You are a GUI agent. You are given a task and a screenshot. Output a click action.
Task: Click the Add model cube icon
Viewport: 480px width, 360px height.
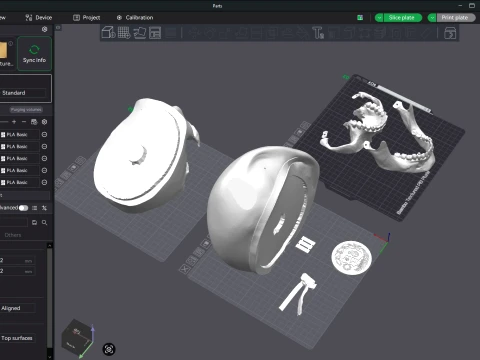[108, 33]
